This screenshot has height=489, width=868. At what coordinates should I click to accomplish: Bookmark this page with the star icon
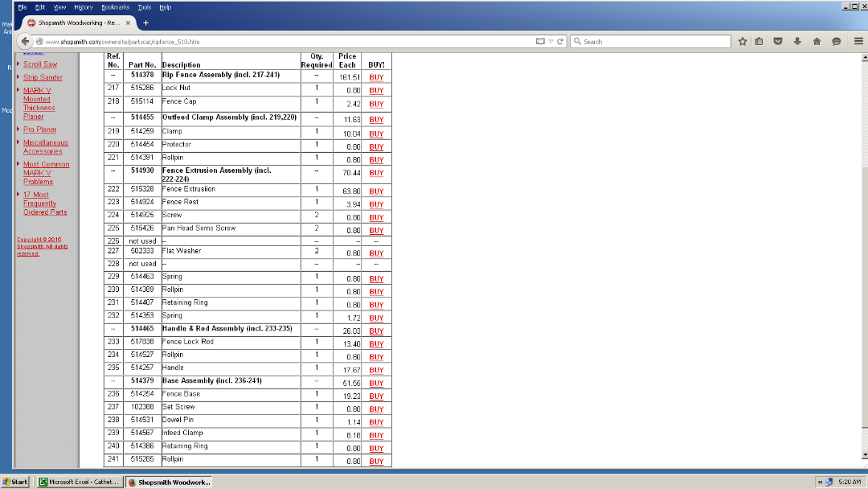(743, 42)
